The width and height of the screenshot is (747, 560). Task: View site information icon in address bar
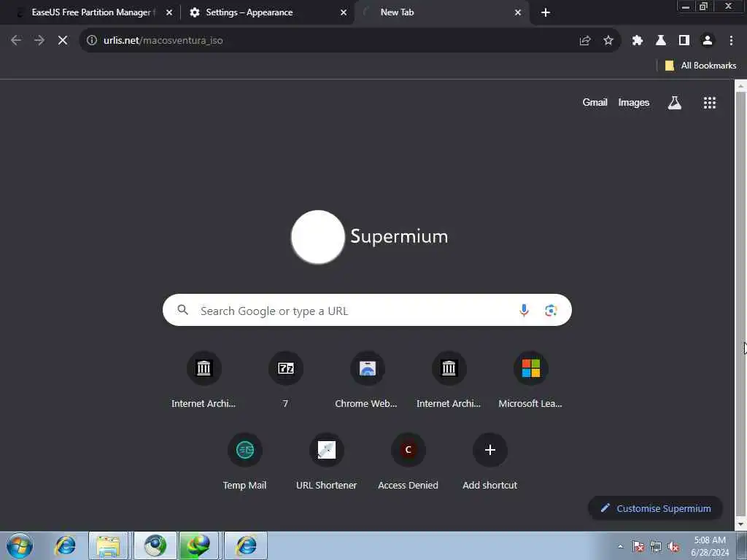point(91,41)
